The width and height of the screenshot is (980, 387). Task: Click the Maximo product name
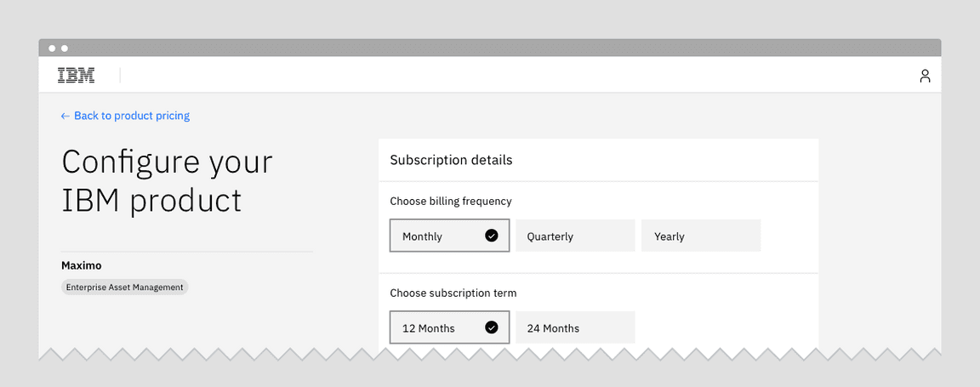click(x=81, y=265)
